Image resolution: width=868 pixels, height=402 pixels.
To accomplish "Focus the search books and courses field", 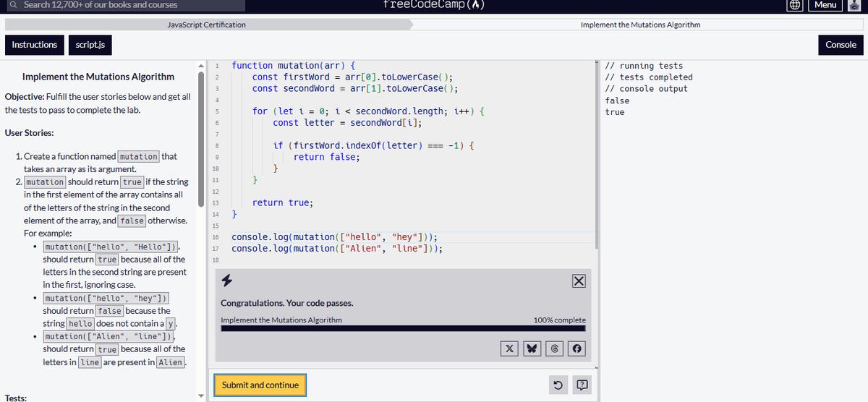I will click(123, 5).
